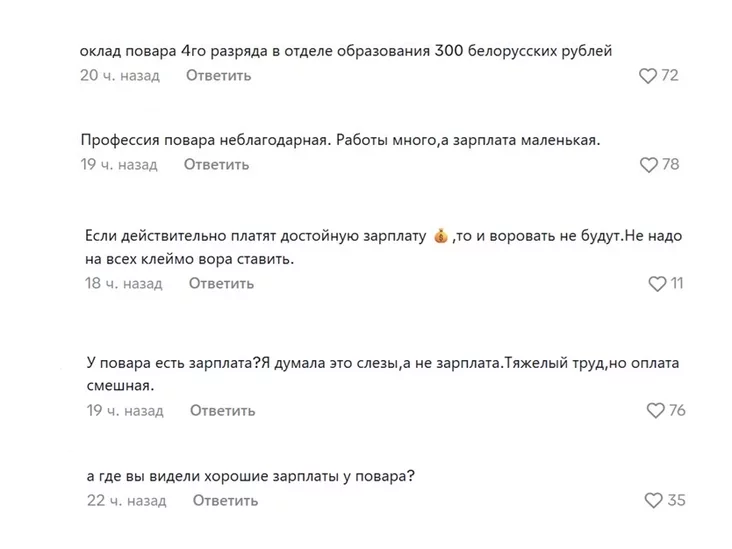Click the "20 ч. назад" timestamp
The image size is (732, 549).
pyautogui.click(x=119, y=76)
